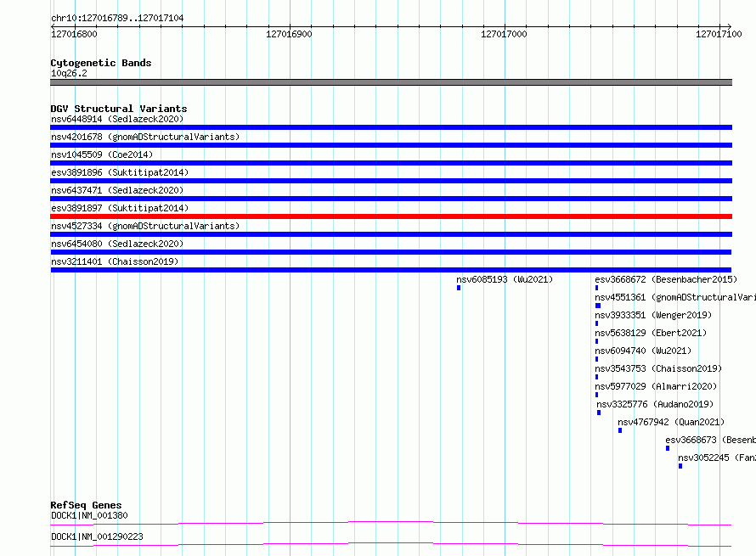756x556 pixels.
Task: Open variant nsv6448914 (Sedlazeck2020) label
Action: [117, 119]
